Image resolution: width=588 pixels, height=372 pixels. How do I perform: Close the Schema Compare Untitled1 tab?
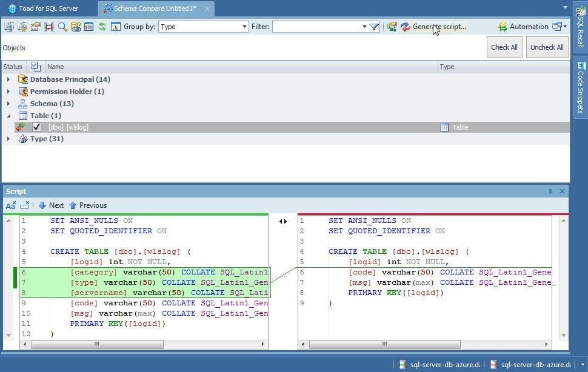point(207,8)
